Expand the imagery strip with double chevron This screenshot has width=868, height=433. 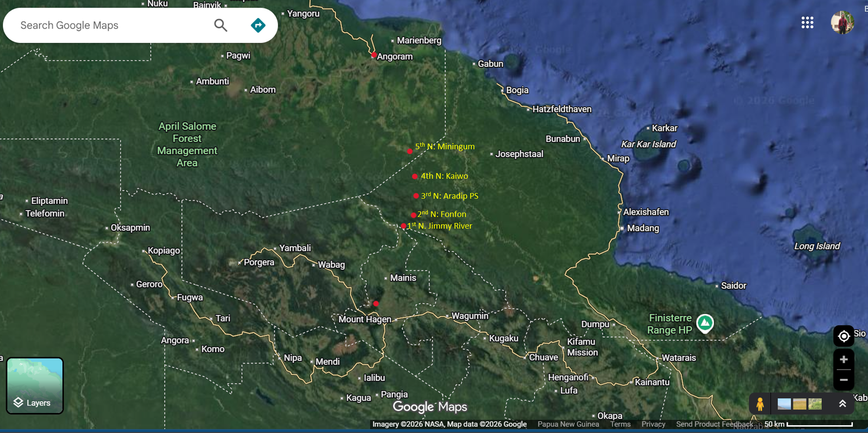pyautogui.click(x=842, y=404)
